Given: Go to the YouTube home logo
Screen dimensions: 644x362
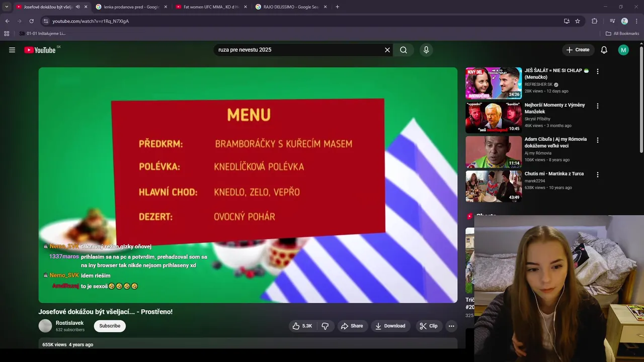Looking at the screenshot, I should coord(40,50).
